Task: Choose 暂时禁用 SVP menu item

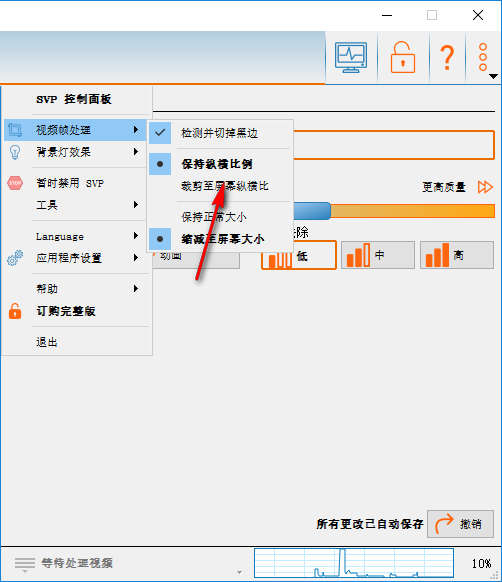Action: pos(75,183)
